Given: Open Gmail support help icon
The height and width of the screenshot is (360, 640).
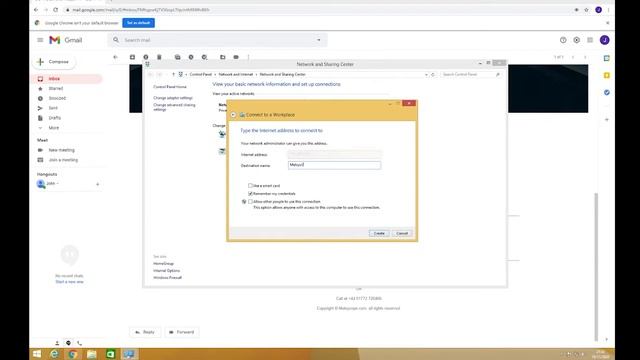Looking at the screenshot, I should click(563, 40).
